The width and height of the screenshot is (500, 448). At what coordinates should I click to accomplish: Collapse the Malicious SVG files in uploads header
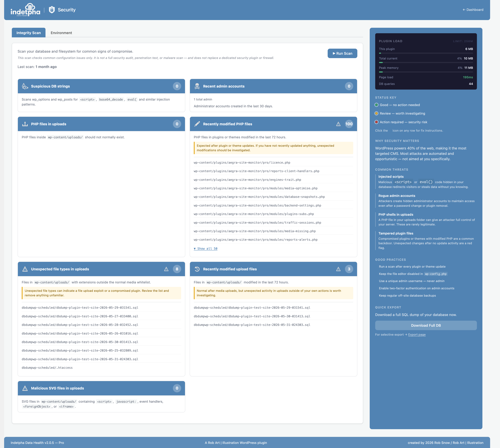(x=101, y=388)
